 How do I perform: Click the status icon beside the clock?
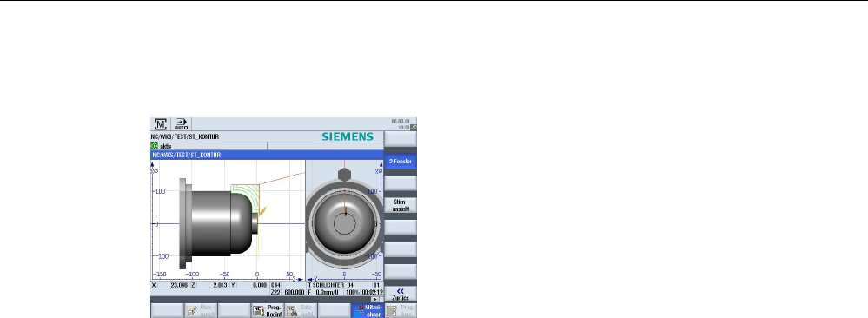[414, 128]
